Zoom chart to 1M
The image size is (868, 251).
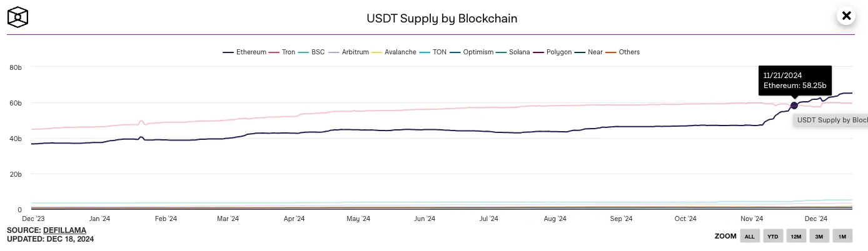pyautogui.click(x=842, y=236)
